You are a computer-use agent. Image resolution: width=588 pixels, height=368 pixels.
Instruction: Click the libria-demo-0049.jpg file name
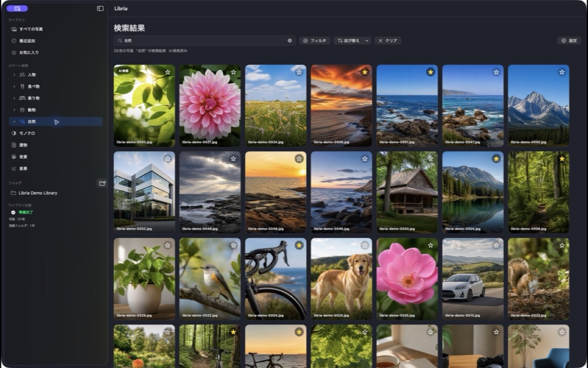point(200,229)
